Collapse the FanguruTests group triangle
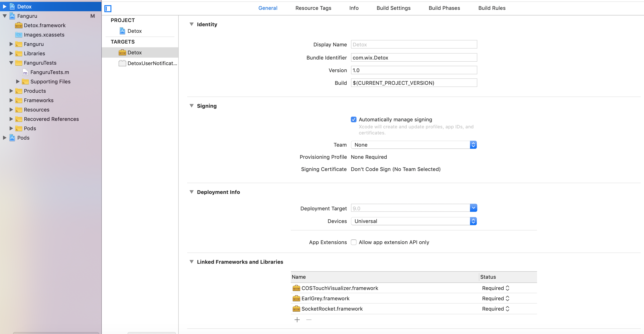644x334 pixels. [11, 63]
